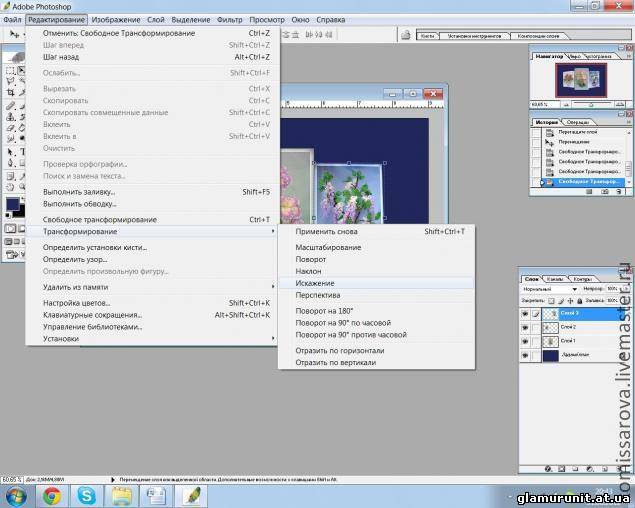Add layer mask icon in Layers panel
The image size is (635, 508).
pos(562,469)
